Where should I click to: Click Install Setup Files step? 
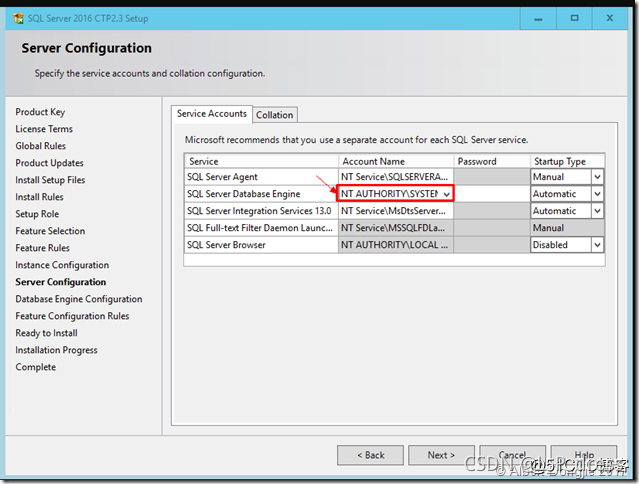[x=50, y=180]
